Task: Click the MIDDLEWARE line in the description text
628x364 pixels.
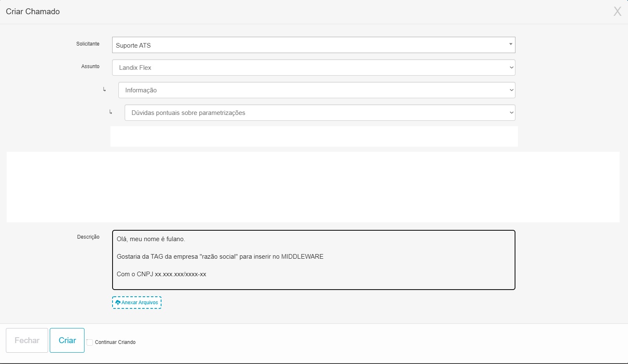Action: pyautogui.click(x=220, y=257)
